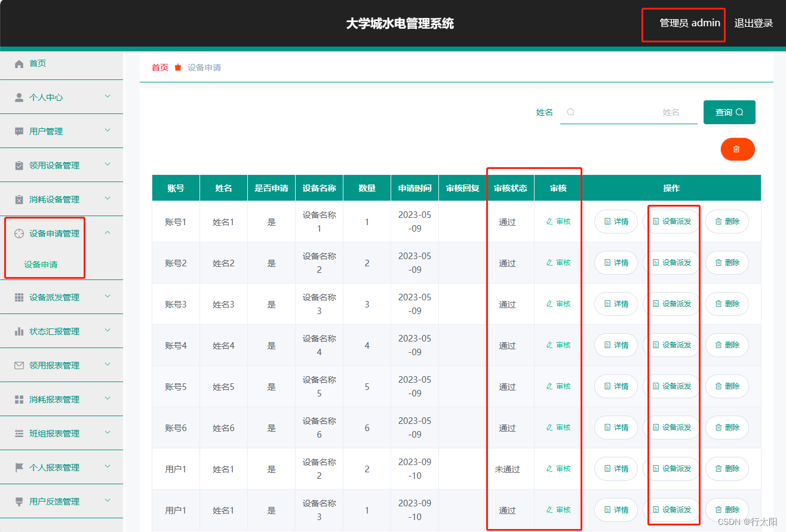786x532 pixels.
Task: Expand the 个人中心 menu chevron
Action: click(x=108, y=96)
